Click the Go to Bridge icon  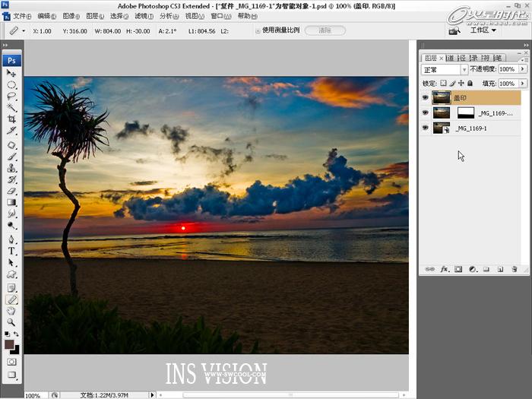[454, 31]
